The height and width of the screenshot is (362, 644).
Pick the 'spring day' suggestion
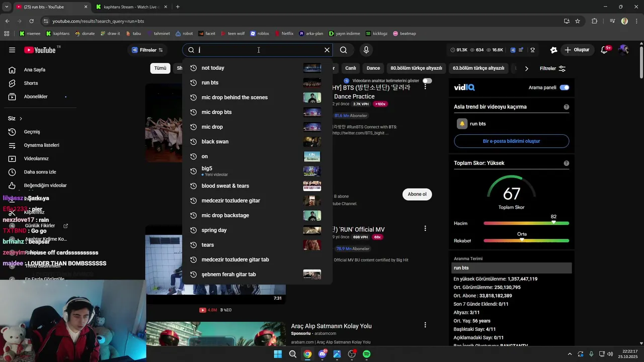257,230
